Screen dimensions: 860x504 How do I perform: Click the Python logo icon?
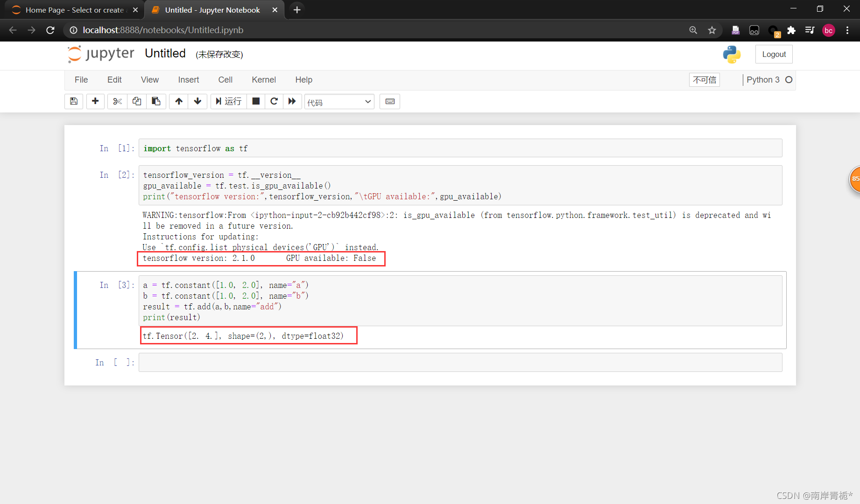pyautogui.click(x=732, y=55)
